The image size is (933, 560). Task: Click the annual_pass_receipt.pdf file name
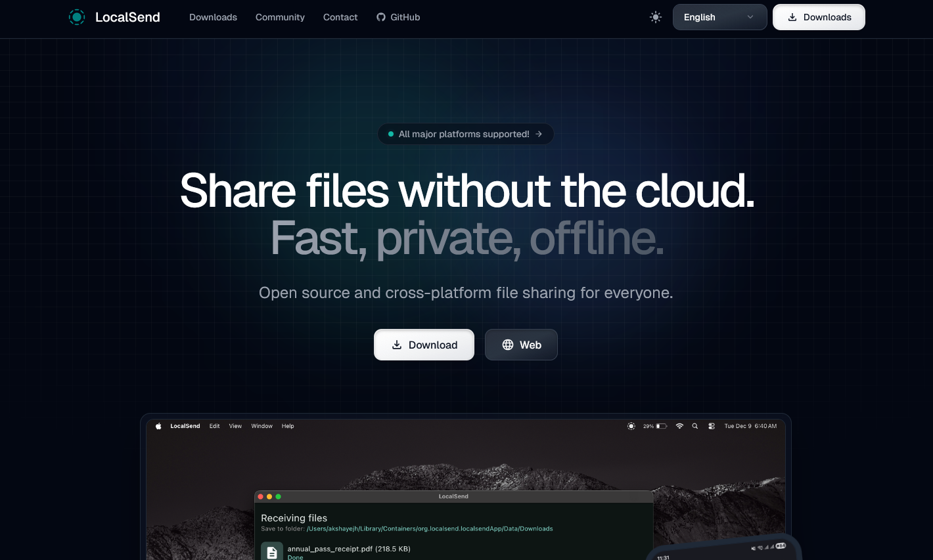(x=349, y=549)
